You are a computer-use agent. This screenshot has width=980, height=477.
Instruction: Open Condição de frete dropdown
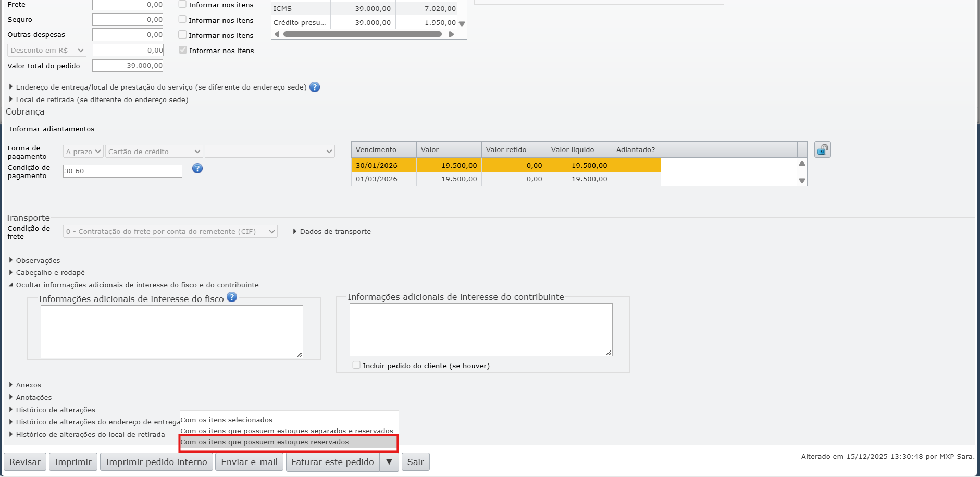pyautogui.click(x=170, y=232)
